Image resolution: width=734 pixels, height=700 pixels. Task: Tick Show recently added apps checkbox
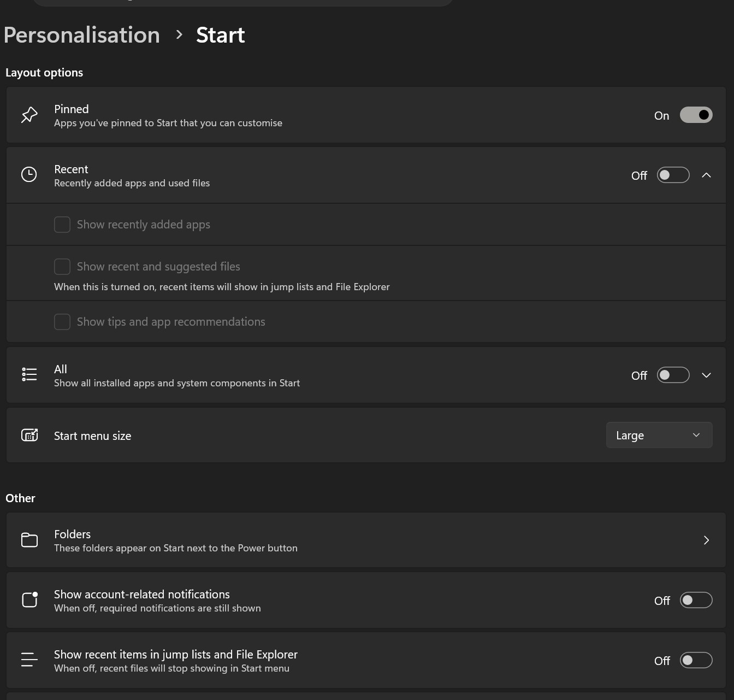point(62,225)
